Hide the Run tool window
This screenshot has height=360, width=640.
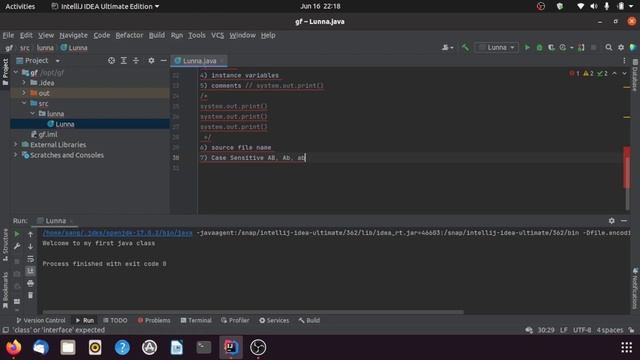(x=624, y=221)
